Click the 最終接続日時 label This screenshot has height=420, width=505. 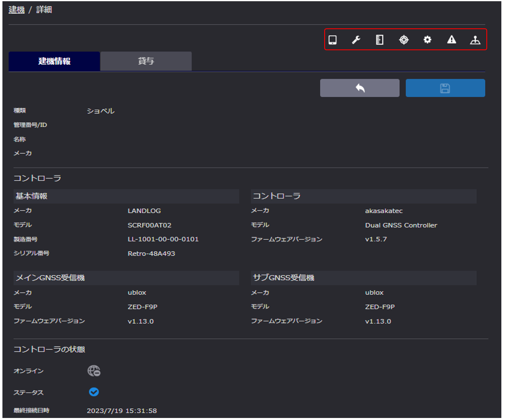click(32, 411)
